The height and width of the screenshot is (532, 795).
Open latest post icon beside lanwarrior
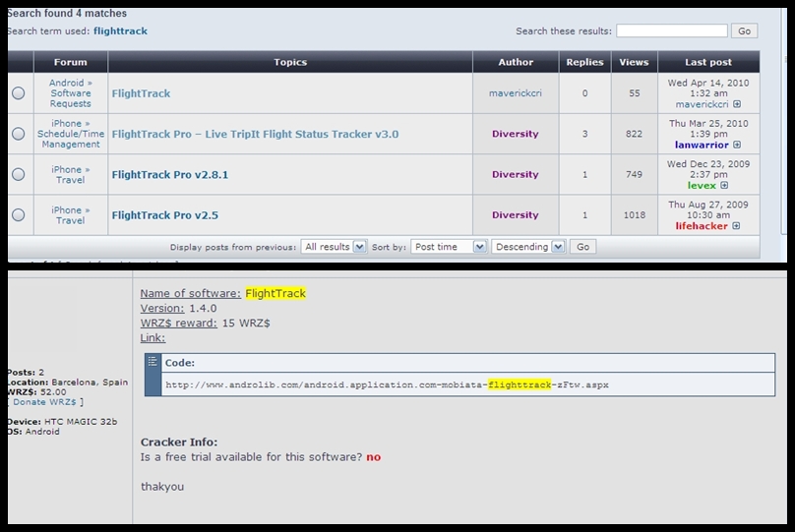[737, 145]
